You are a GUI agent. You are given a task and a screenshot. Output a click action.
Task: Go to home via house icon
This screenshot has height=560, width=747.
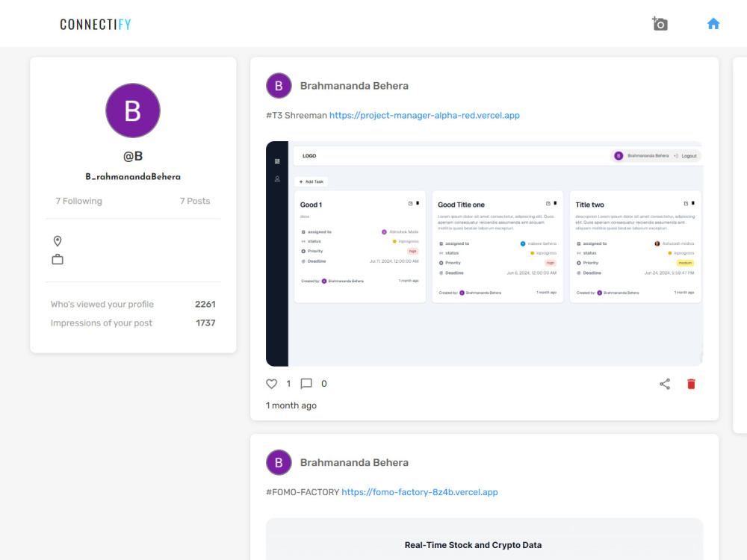coord(713,24)
